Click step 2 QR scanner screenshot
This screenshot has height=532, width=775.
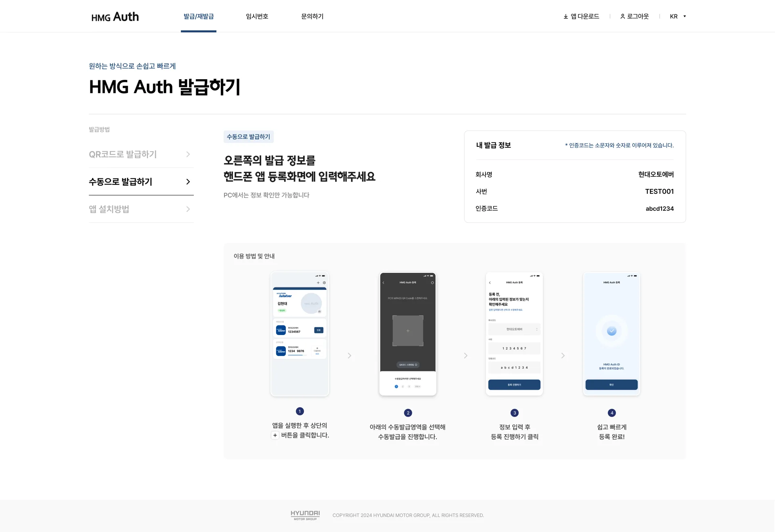coord(408,334)
